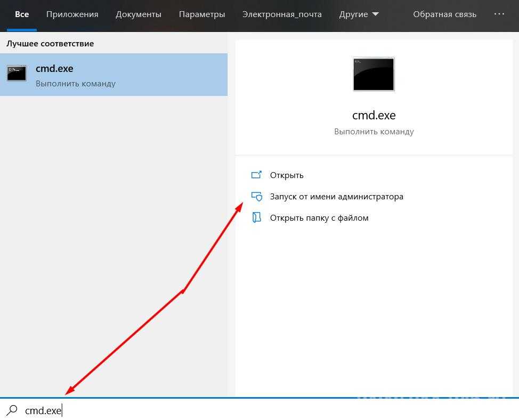Switch to the Приложения tab
519x420 pixels.
click(x=72, y=14)
